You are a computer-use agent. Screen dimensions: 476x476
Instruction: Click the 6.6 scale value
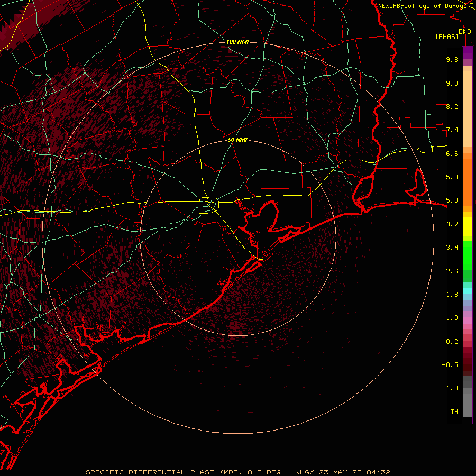click(452, 153)
